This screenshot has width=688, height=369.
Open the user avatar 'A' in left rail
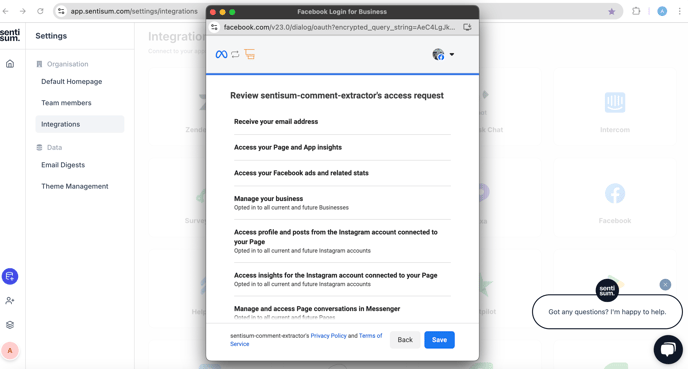click(x=10, y=351)
